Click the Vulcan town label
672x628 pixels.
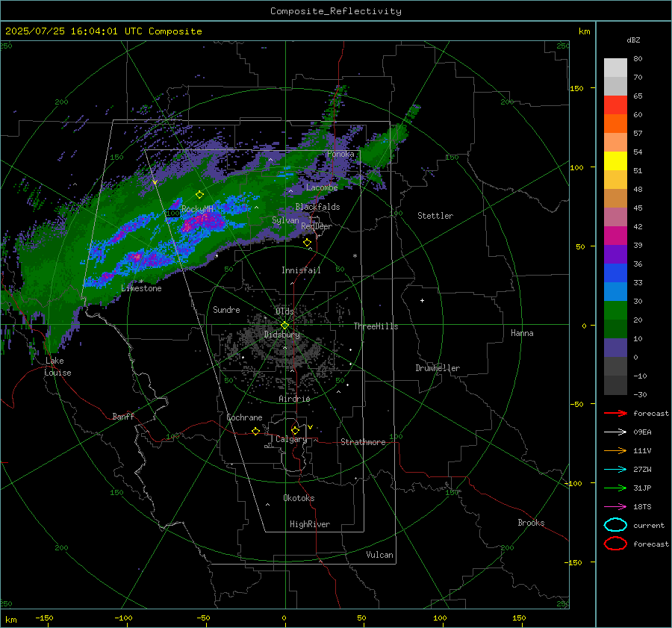point(379,555)
